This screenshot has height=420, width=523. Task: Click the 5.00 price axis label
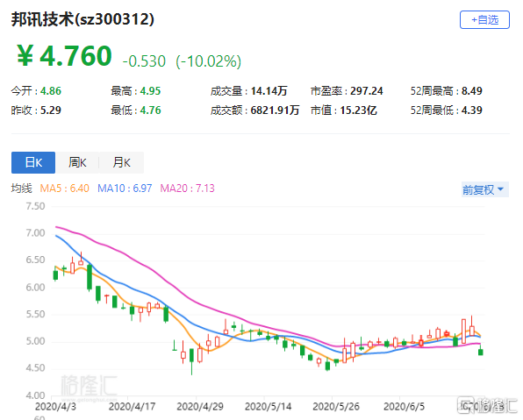35,341
